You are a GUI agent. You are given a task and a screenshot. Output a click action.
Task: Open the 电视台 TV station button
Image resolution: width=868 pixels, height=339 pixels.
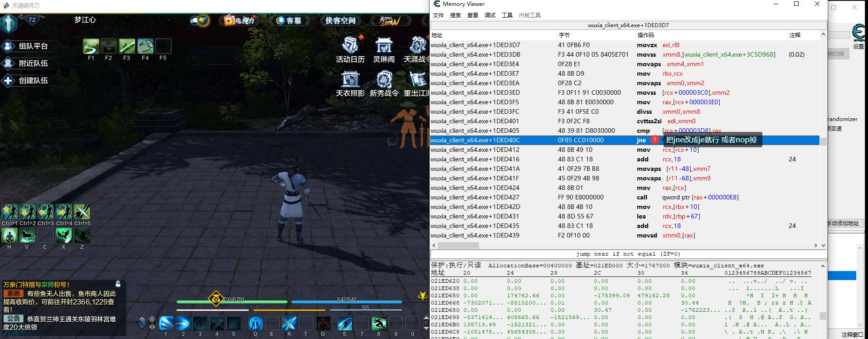coord(240,20)
